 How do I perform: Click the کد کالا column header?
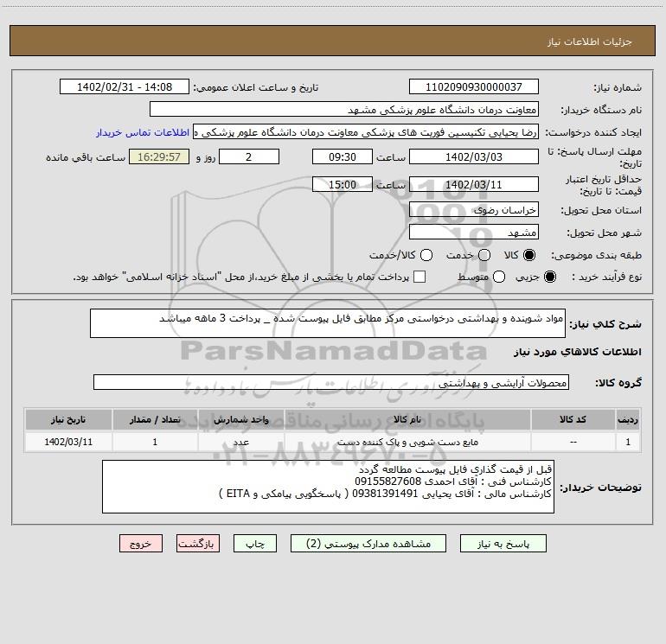tap(573, 420)
